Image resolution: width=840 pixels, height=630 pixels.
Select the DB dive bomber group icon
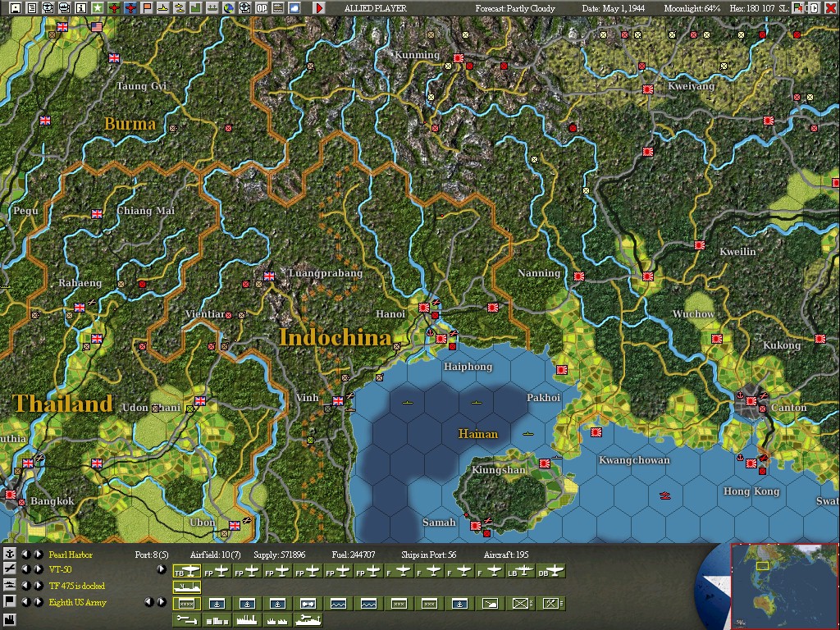click(550, 572)
